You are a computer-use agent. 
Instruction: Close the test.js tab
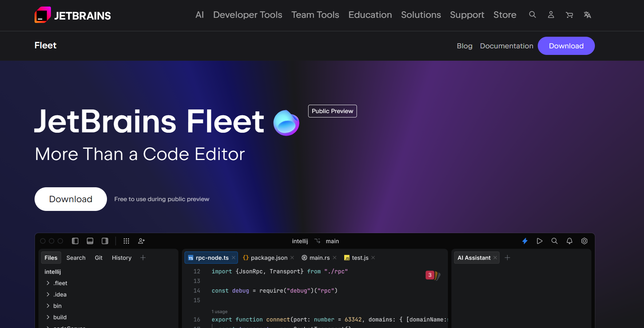point(373,257)
